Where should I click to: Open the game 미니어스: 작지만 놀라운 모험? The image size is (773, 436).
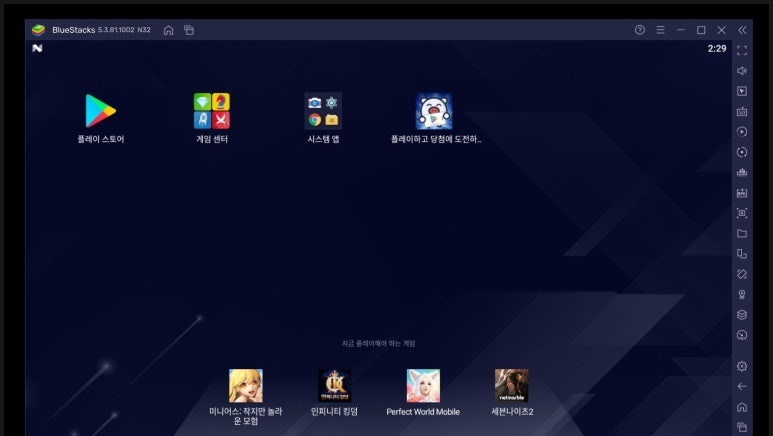246,386
